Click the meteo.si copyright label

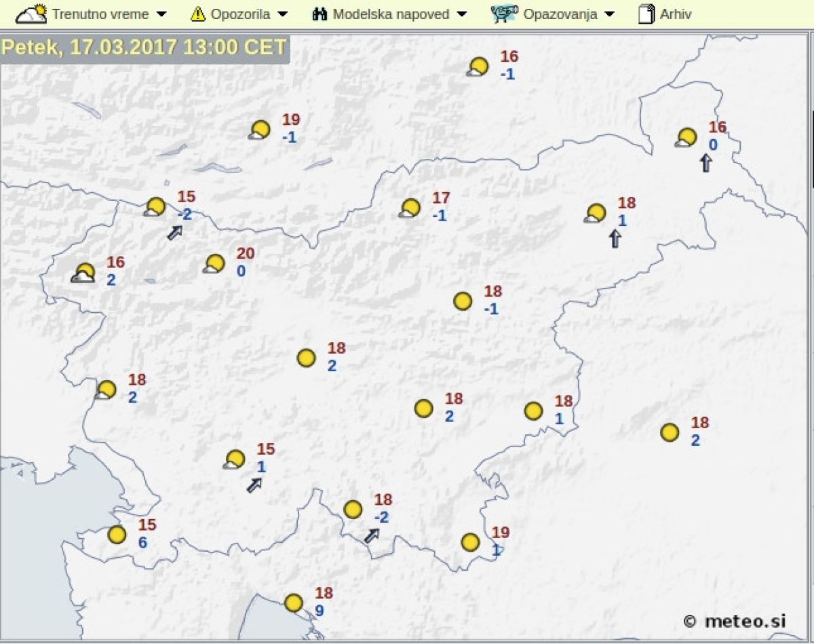735,620
